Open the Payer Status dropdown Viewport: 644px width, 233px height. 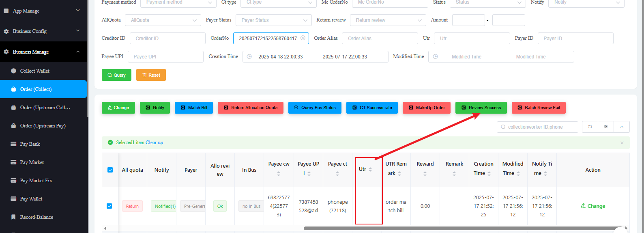[x=274, y=20]
